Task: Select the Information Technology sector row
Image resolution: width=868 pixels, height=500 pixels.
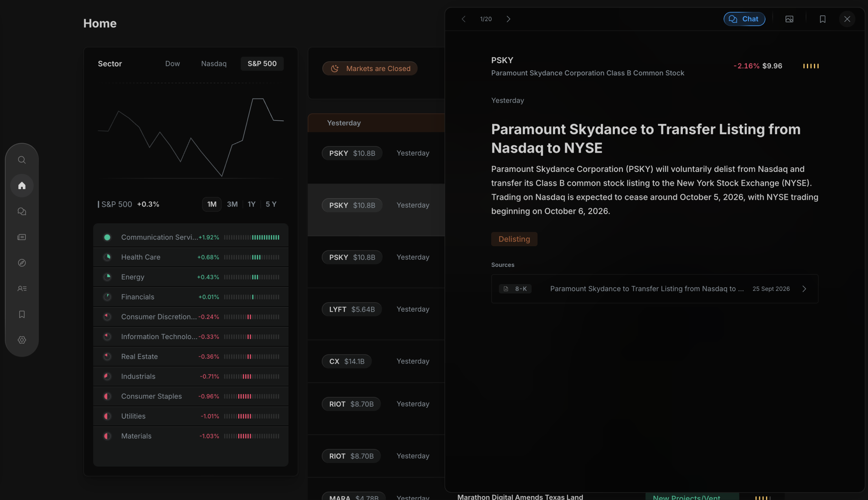Action: click(191, 337)
